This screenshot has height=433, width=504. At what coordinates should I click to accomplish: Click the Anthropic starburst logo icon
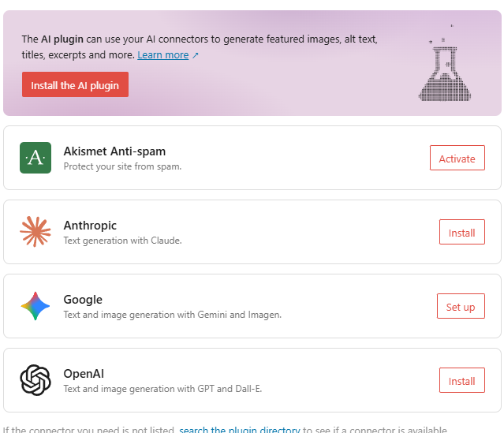pyautogui.click(x=35, y=232)
